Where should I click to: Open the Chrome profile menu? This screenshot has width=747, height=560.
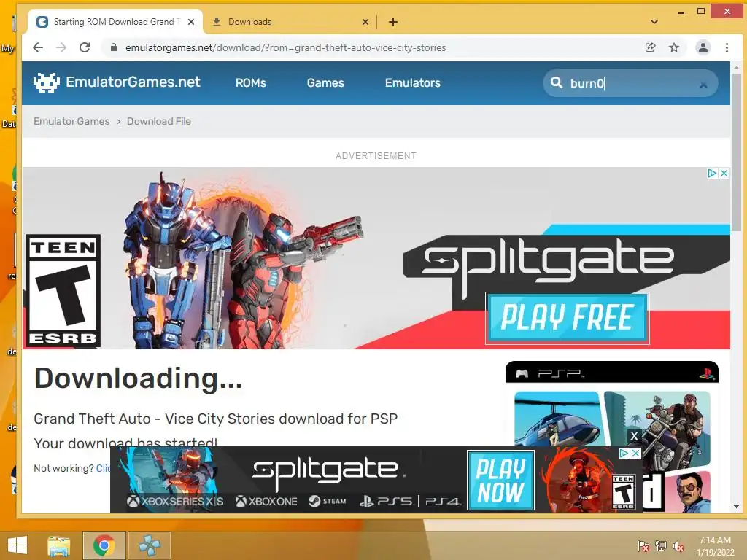pyautogui.click(x=703, y=47)
